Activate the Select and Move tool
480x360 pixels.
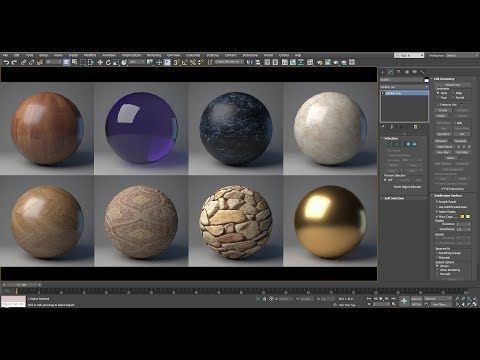point(100,62)
